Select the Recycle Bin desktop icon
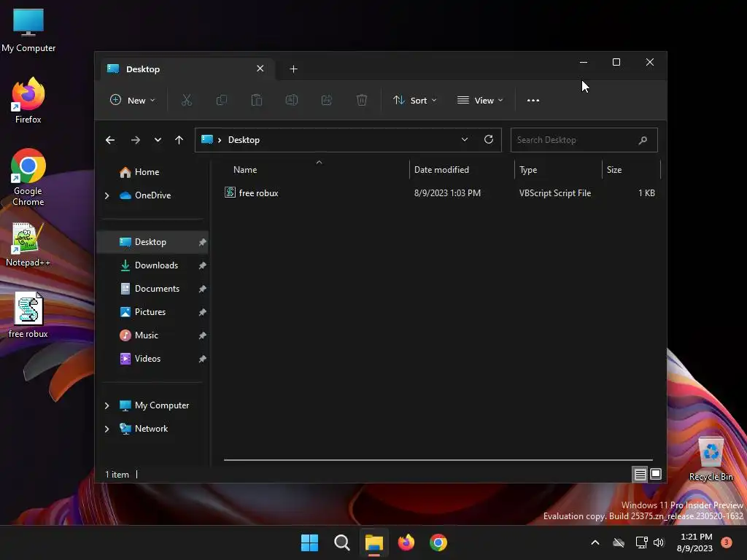Screen dimensions: 747x560 pos(711,459)
